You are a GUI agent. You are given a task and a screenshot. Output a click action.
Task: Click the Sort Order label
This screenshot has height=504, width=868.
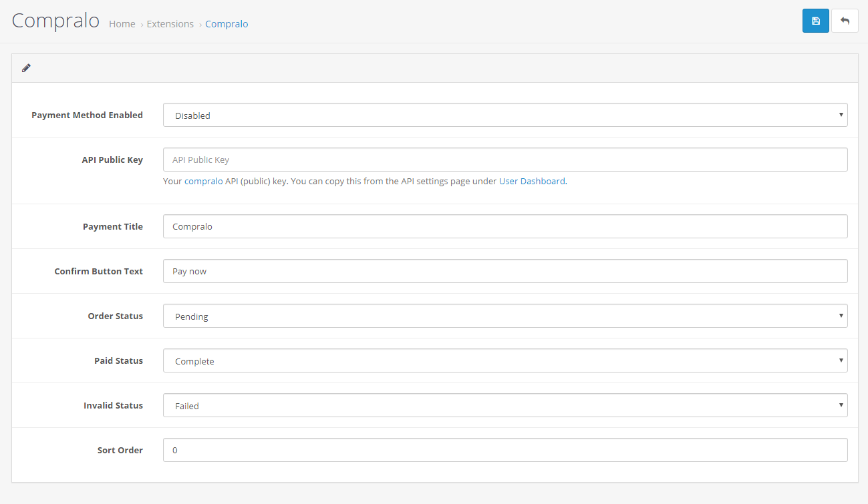pos(120,450)
